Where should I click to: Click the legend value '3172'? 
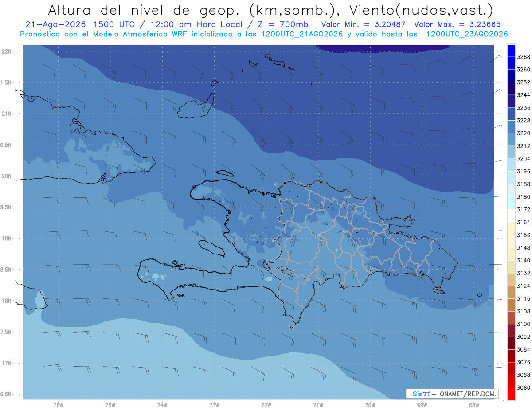pyautogui.click(x=524, y=209)
